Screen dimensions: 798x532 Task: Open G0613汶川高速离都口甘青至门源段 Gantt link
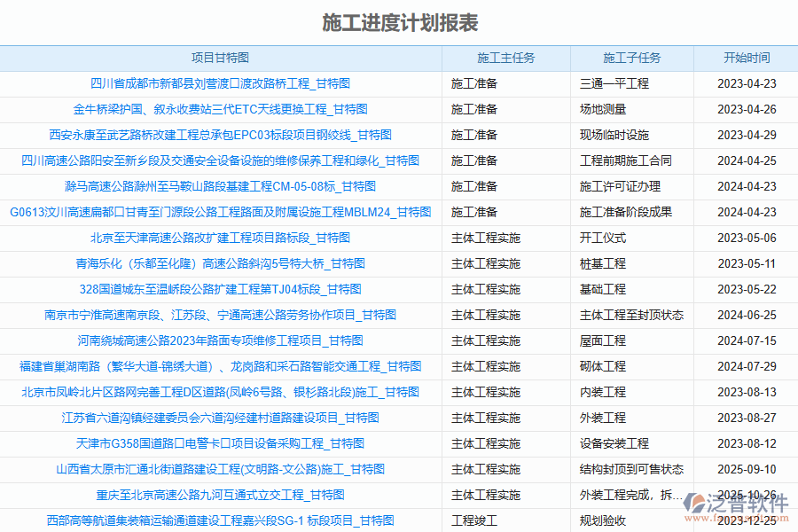pyautogui.click(x=222, y=212)
